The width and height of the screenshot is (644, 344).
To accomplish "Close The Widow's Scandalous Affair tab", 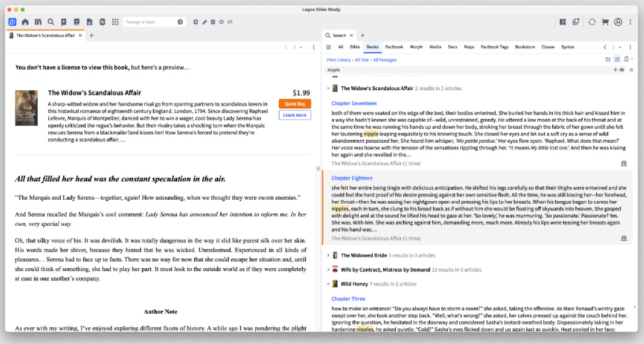I will click(80, 36).
